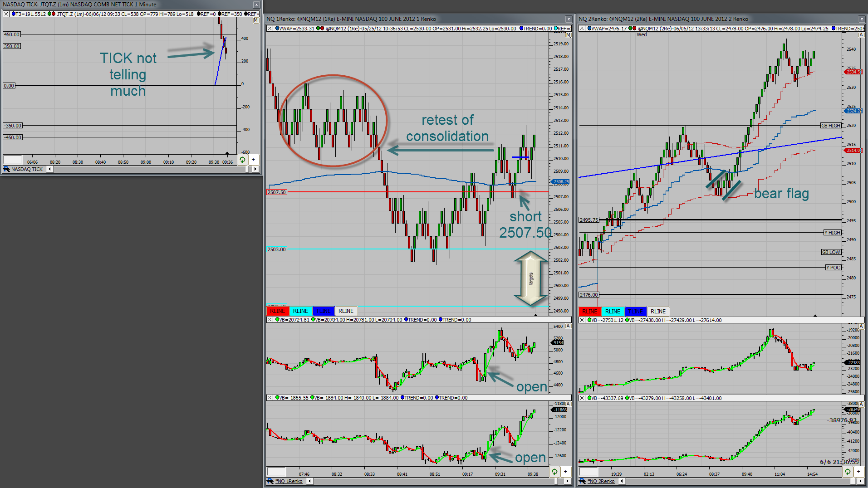Select the *NQ 2Renko chart tab
This screenshot has width=868, height=488.
601,481
